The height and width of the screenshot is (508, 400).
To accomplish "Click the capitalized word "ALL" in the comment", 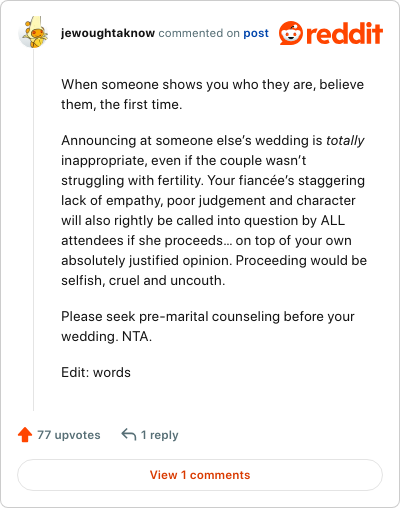I will pos(333,221).
